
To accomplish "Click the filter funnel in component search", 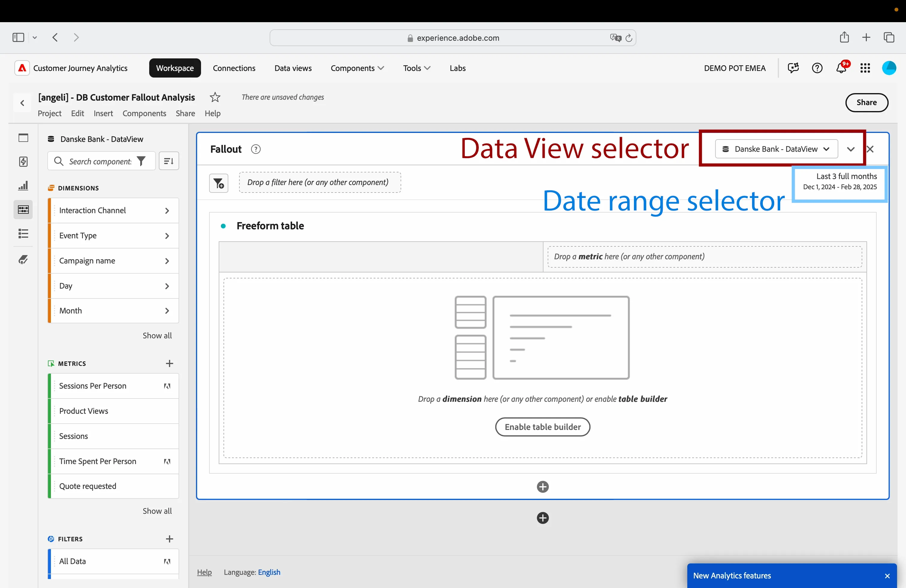I will 141,161.
